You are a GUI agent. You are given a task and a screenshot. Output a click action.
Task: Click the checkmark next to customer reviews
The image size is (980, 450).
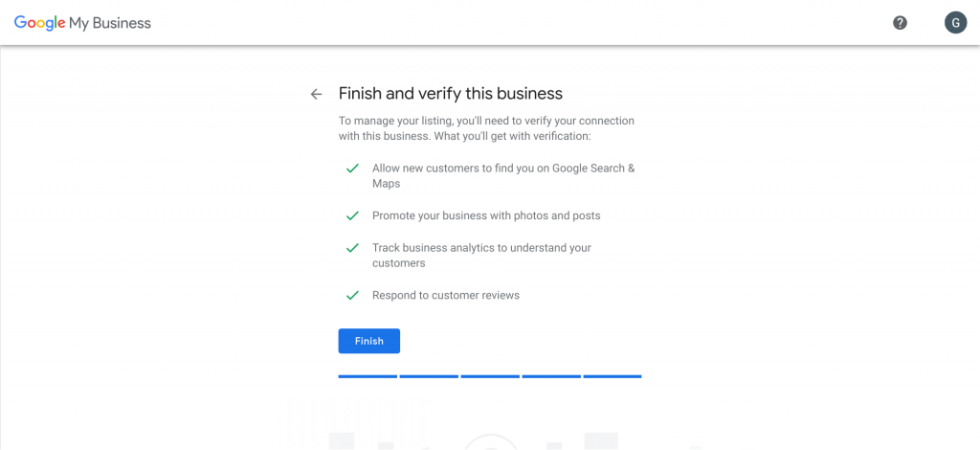coord(352,295)
